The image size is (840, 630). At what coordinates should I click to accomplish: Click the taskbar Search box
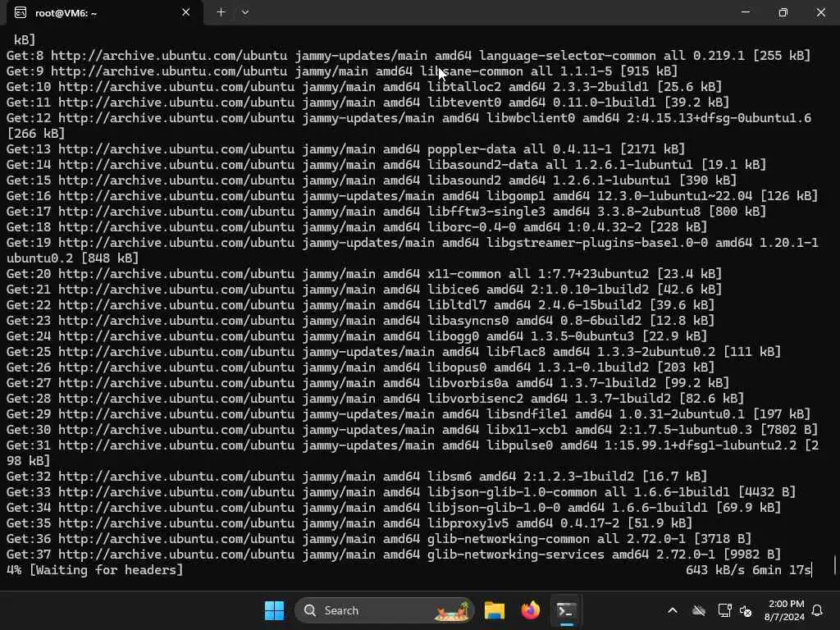384,610
